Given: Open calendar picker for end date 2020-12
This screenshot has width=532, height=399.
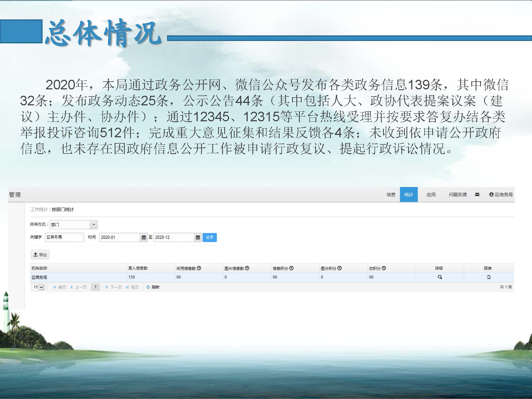Looking at the screenshot, I should coord(198,237).
